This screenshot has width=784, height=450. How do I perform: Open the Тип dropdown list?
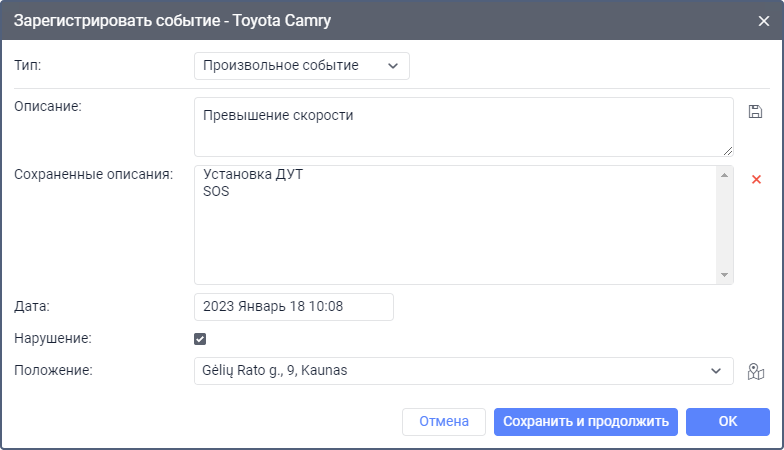(x=301, y=66)
